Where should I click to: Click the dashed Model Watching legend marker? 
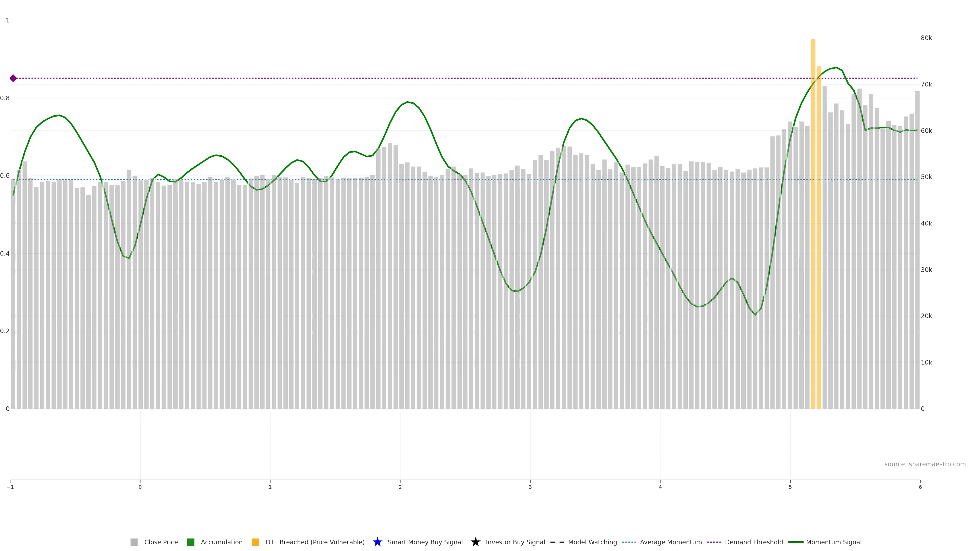557,542
